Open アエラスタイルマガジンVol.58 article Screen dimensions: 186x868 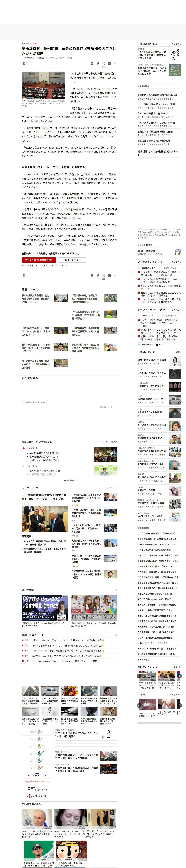pyautogui.click(x=77, y=735)
